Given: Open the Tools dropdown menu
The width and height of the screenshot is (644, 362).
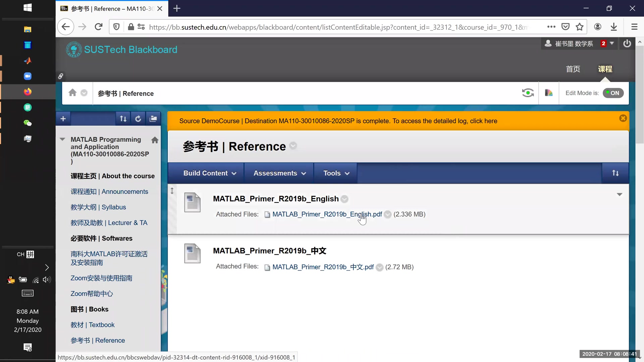Looking at the screenshot, I should coord(337,173).
